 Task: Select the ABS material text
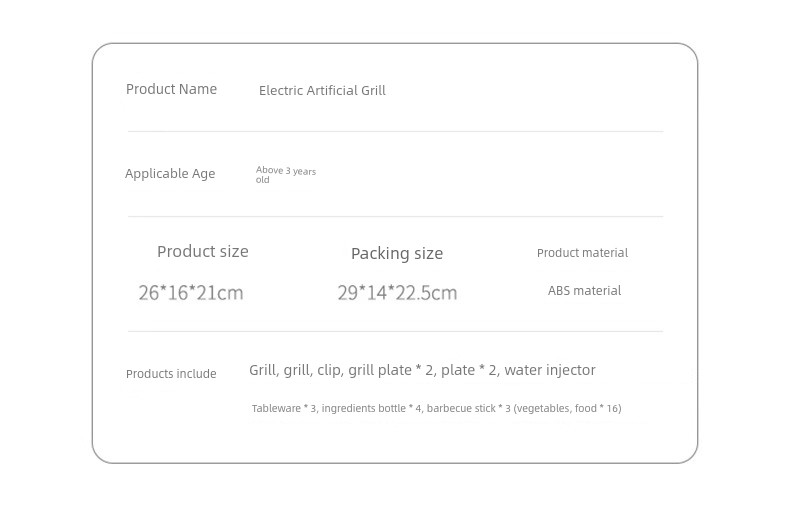pos(584,291)
